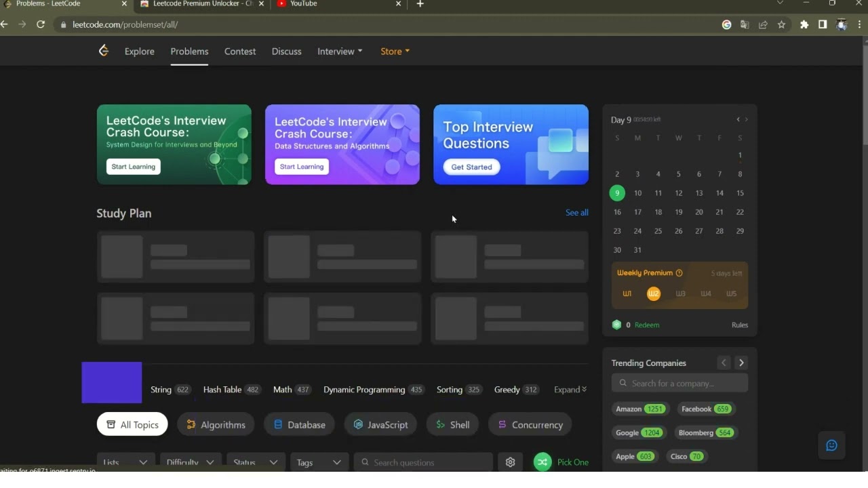Open the Status filter dropdown
This screenshot has height=488, width=868.
tap(256, 462)
